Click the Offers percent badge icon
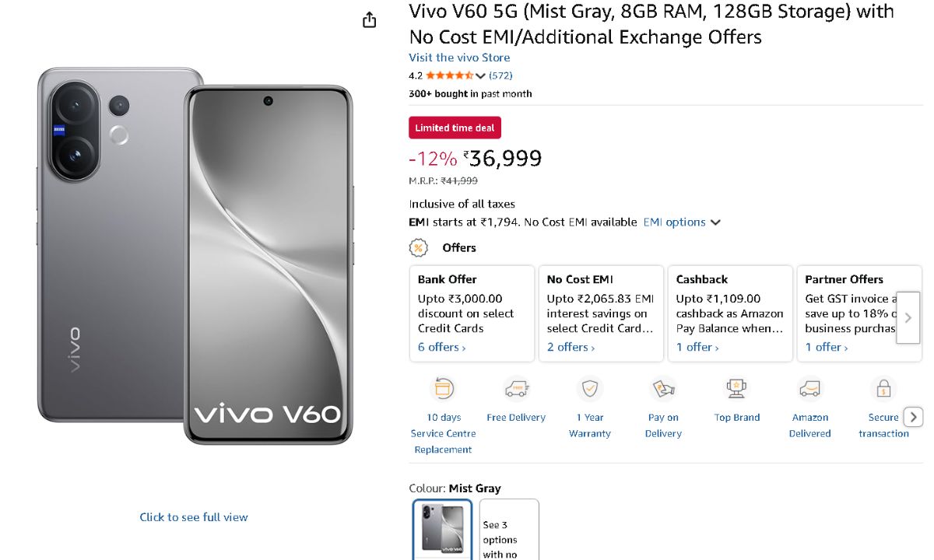The image size is (934, 560). click(x=419, y=248)
